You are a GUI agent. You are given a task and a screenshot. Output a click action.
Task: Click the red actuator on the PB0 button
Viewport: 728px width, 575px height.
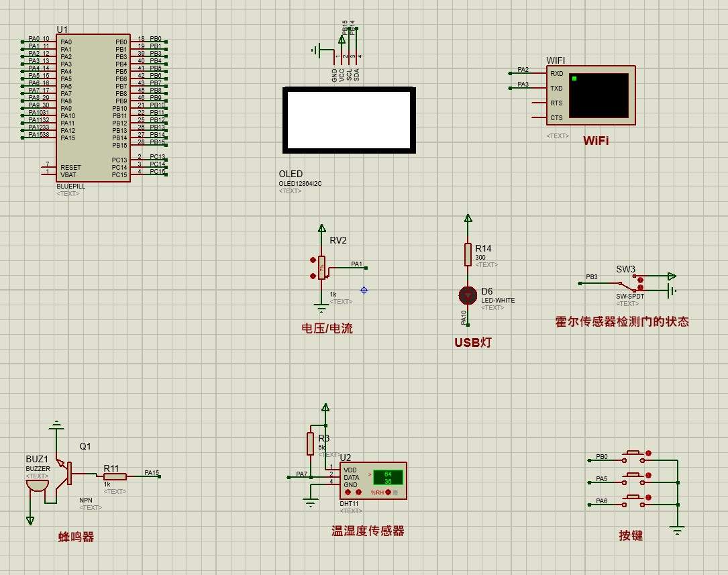[648, 454]
